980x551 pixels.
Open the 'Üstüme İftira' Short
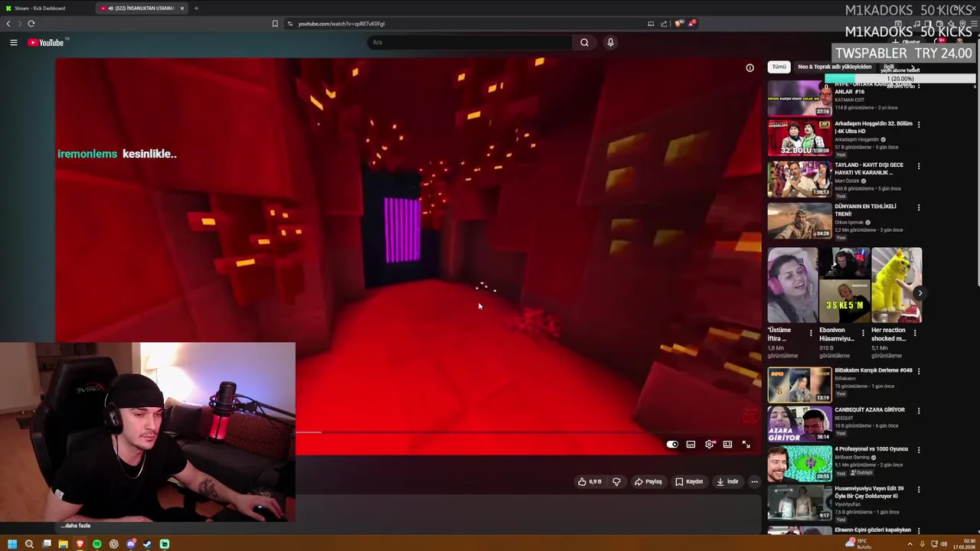(x=792, y=285)
